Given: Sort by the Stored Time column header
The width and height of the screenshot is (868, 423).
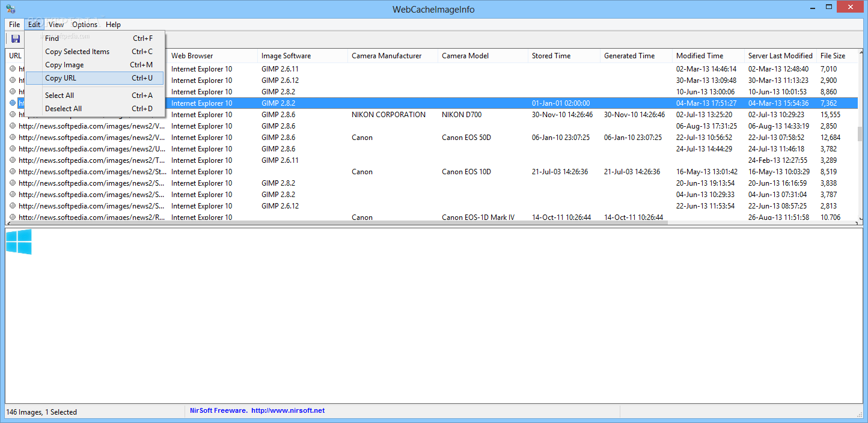Looking at the screenshot, I should tap(564, 56).
